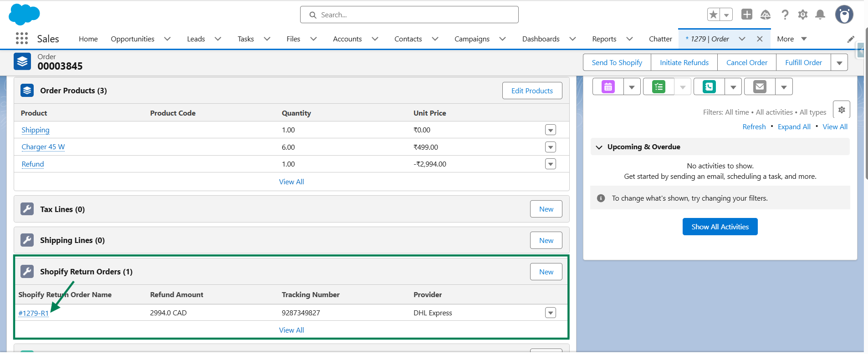The width and height of the screenshot is (868, 354).
Task: Create a new event with calendar icon
Action: click(x=608, y=86)
